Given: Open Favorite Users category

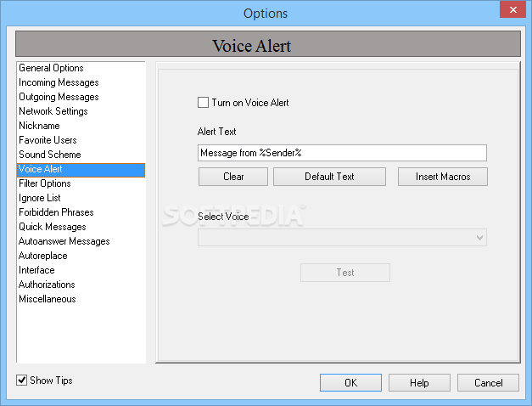Looking at the screenshot, I should (x=81, y=140).
